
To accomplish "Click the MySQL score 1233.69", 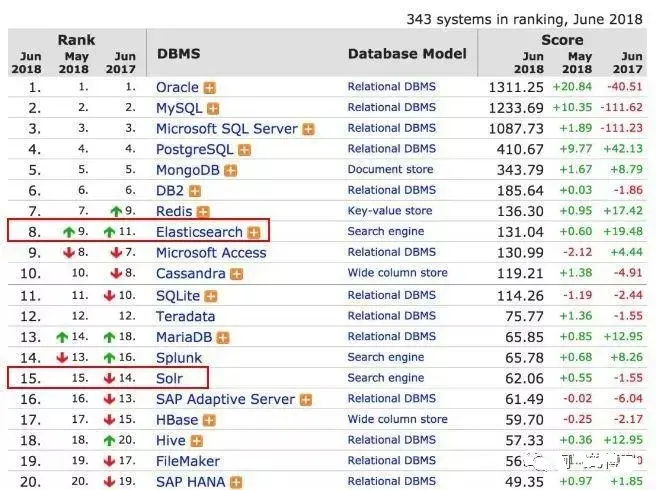I will click(516, 108).
